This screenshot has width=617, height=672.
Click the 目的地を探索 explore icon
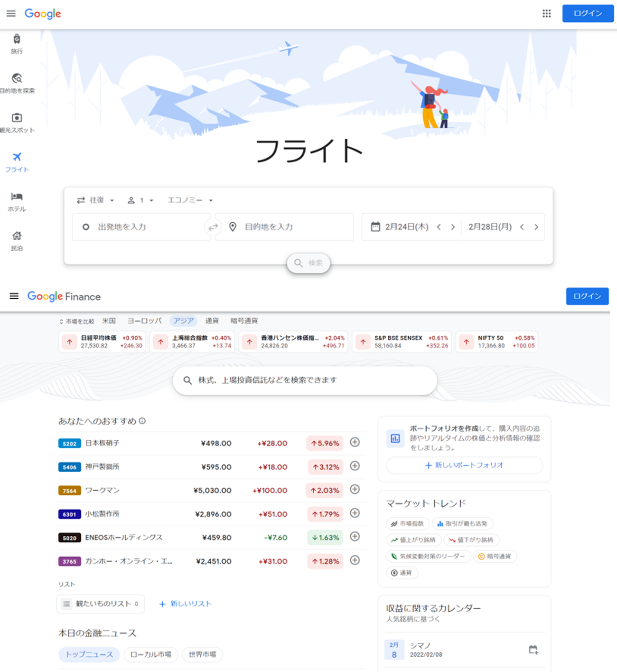17,78
